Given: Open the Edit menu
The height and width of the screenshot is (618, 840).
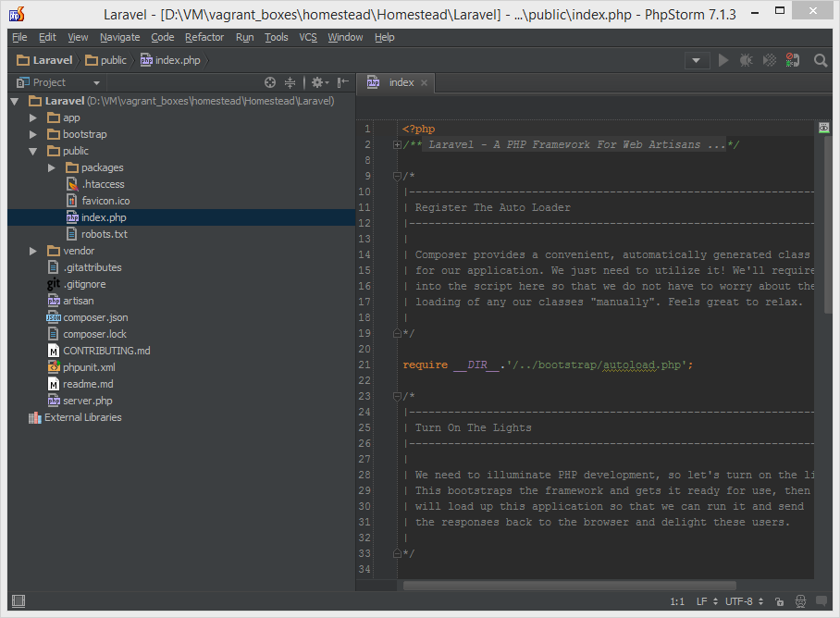Looking at the screenshot, I should pos(47,38).
